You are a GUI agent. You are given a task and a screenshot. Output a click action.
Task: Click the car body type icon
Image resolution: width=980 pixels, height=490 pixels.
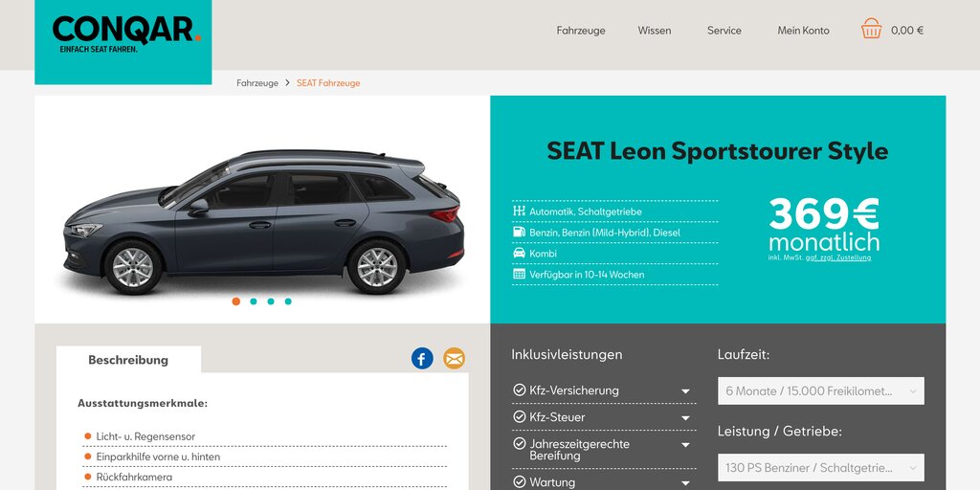coord(519,253)
